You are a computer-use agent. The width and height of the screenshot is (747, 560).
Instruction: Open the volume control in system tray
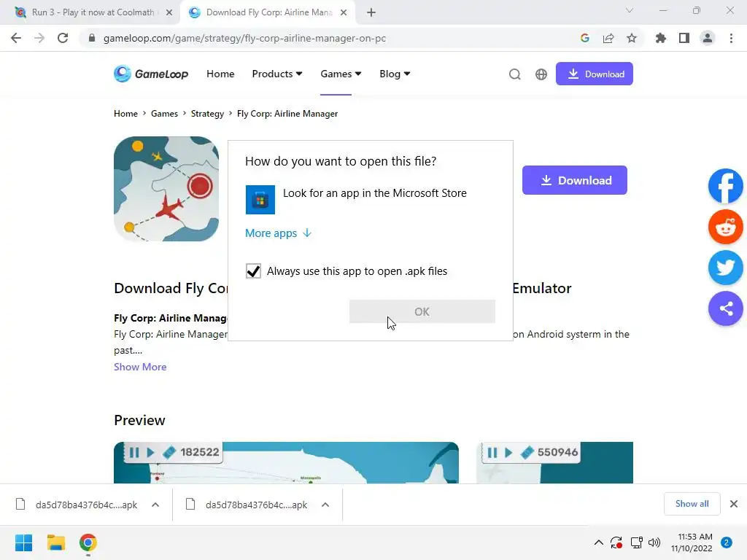(654, 542)
